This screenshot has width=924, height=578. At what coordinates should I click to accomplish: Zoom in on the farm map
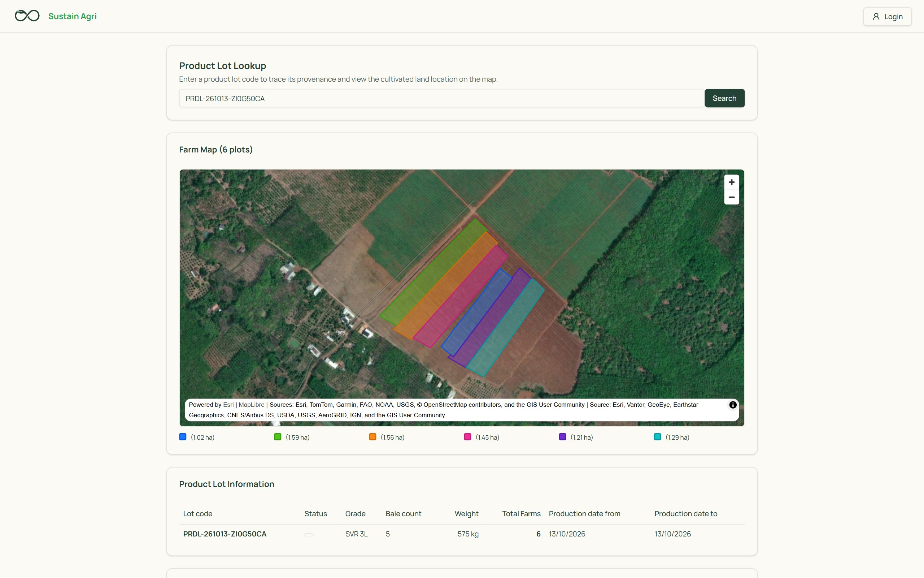732,182
